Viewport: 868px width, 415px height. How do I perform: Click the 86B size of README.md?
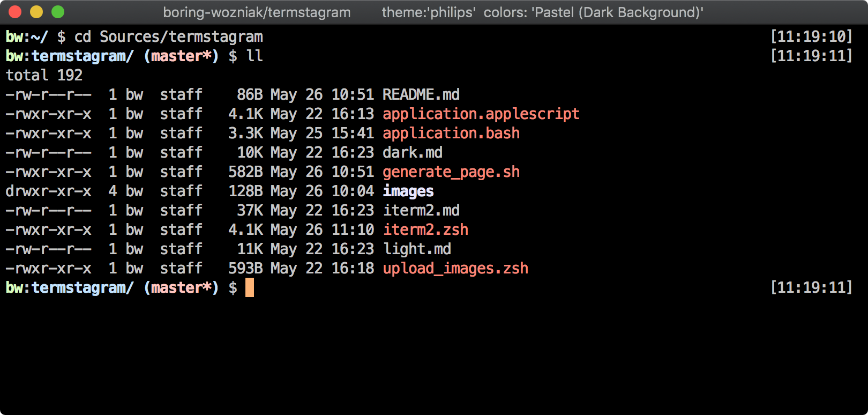(x=250, y=95)
